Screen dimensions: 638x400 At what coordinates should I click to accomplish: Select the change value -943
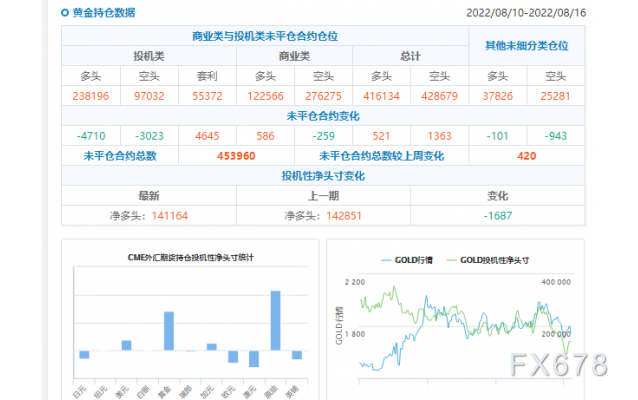pos(555,136)
